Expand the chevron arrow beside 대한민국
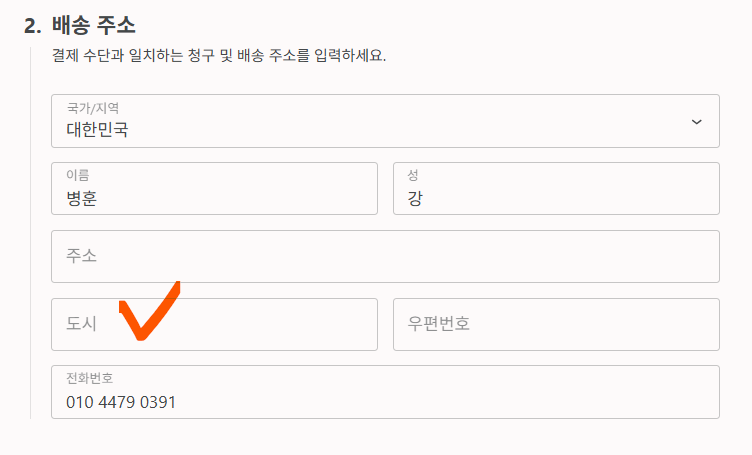Screen dimensions: 752x455 [x=697, y=121]
